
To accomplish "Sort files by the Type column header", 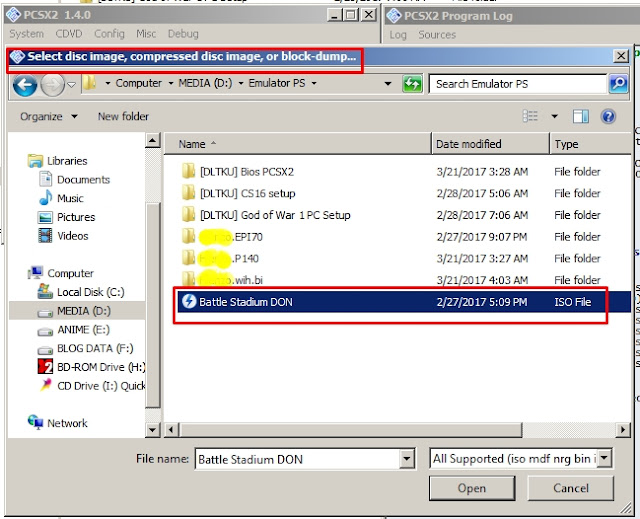I will 590,144.
